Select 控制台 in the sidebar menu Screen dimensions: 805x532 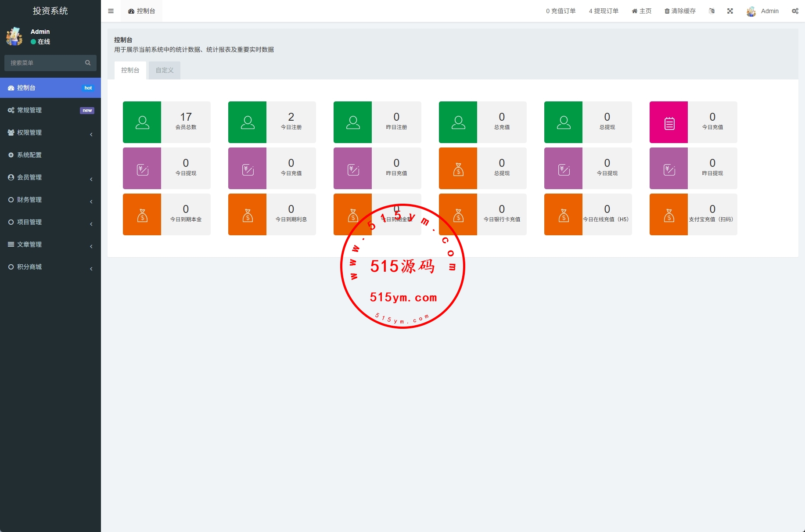click(x=50, y=88)
